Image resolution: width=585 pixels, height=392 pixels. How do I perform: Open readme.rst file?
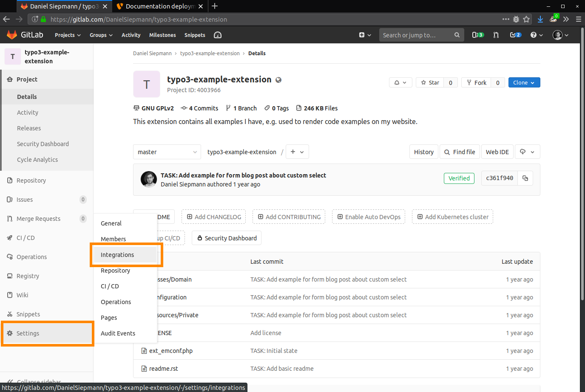(x=163, y=368)
